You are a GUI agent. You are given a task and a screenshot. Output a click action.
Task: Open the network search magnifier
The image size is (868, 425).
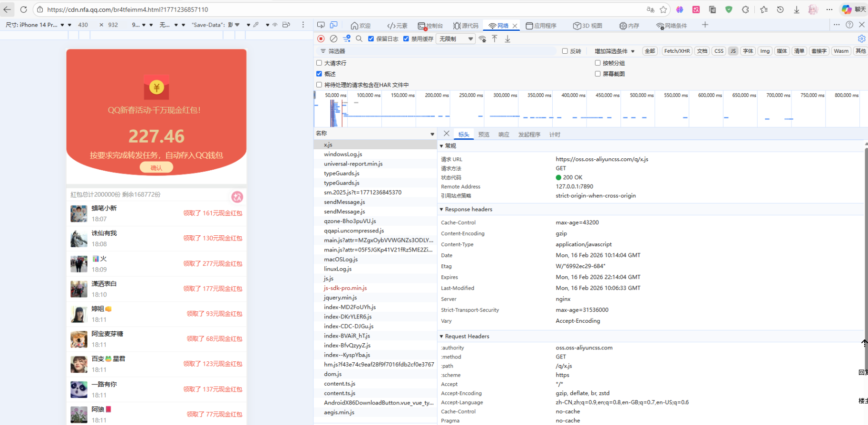[x=359, y=39]
